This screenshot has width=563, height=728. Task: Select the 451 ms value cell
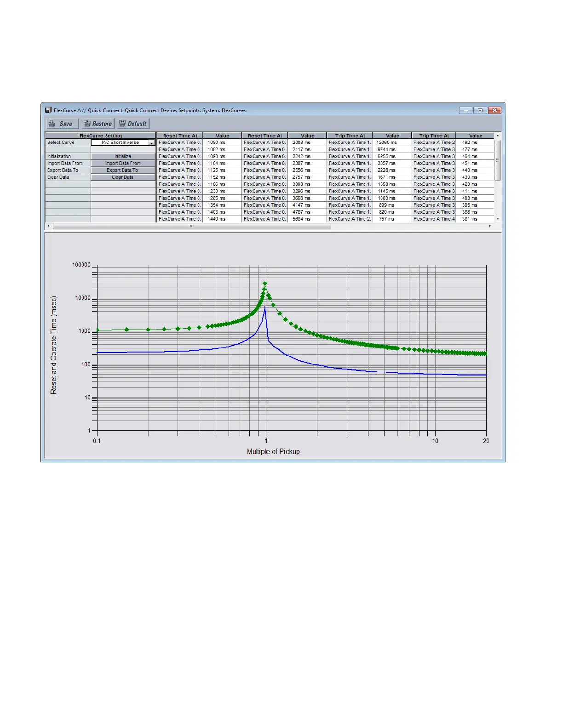(x=475, y=163)
